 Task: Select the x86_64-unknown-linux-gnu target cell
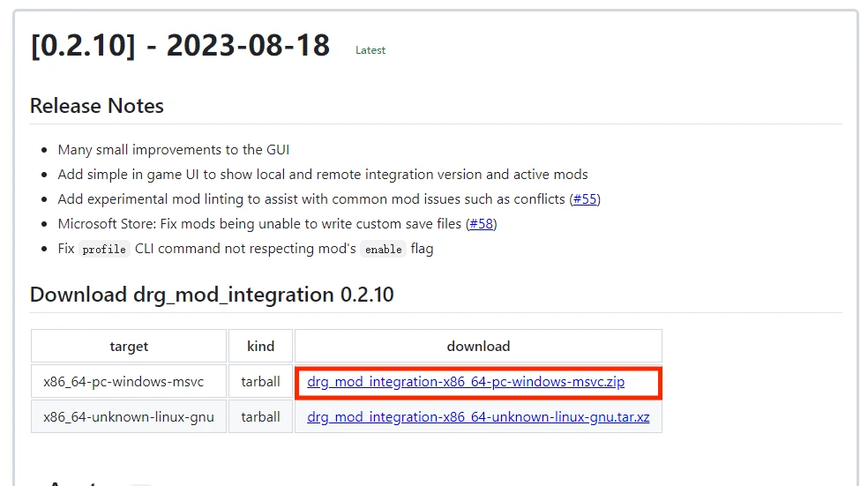(x=129, y=416)
